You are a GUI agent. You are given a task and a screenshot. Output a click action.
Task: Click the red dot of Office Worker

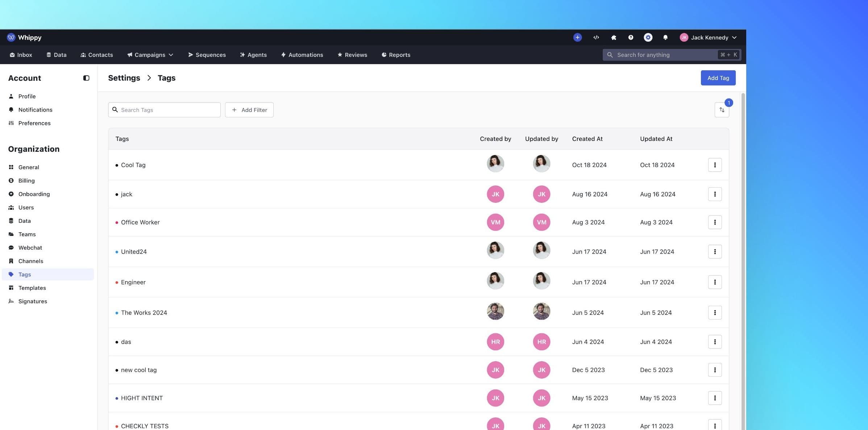click(117, 222)
